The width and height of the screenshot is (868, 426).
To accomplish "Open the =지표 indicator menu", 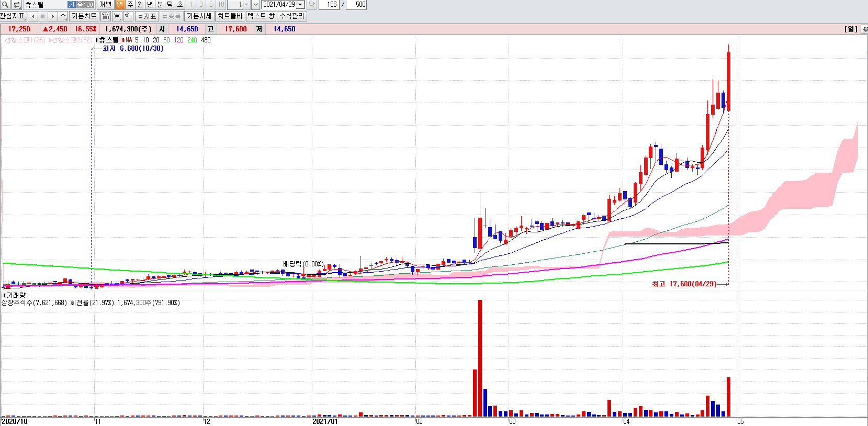I will 147,16.
